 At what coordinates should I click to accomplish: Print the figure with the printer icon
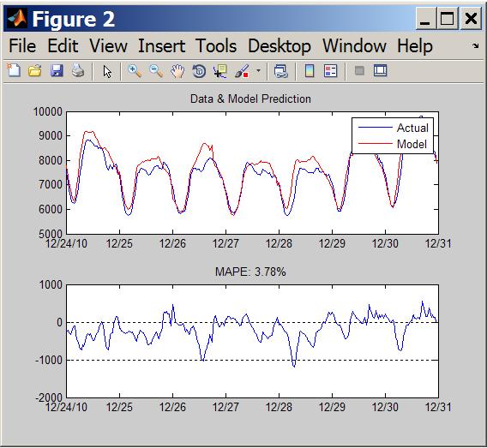point(78,70)
